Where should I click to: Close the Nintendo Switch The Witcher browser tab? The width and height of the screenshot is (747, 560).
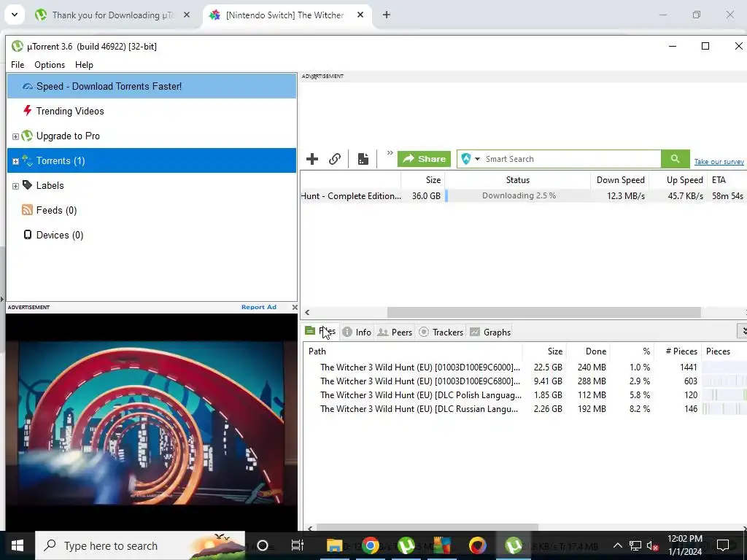[360, 15]
